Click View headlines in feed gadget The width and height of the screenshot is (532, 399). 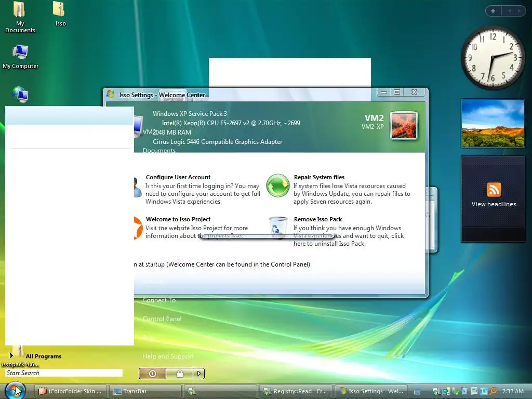494,204
